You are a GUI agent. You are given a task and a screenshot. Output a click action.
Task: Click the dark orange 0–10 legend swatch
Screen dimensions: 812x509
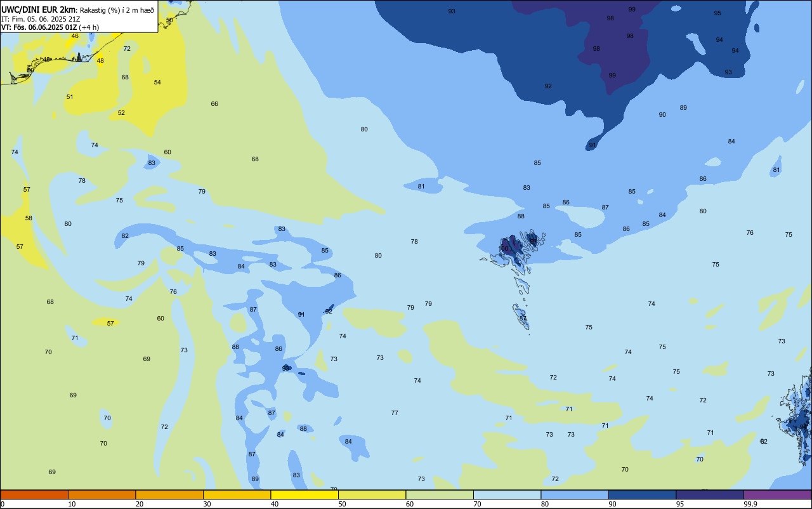[34, 494]
